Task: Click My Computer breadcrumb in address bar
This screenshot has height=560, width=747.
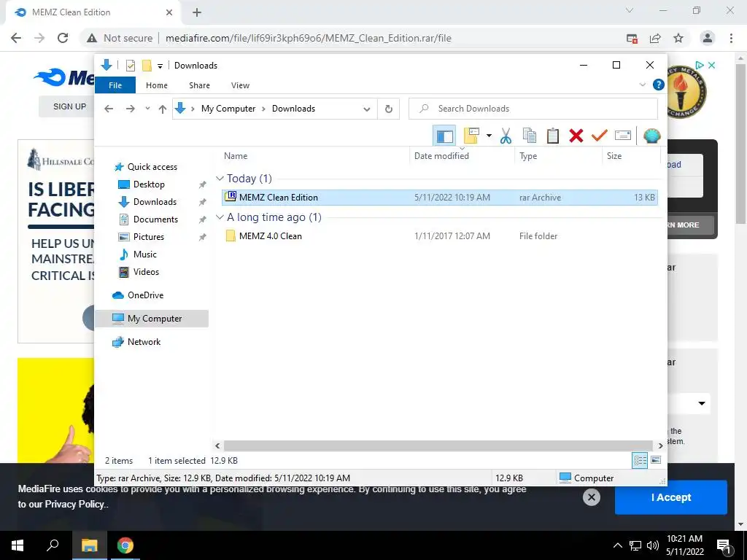Action: tap(228, 109)
